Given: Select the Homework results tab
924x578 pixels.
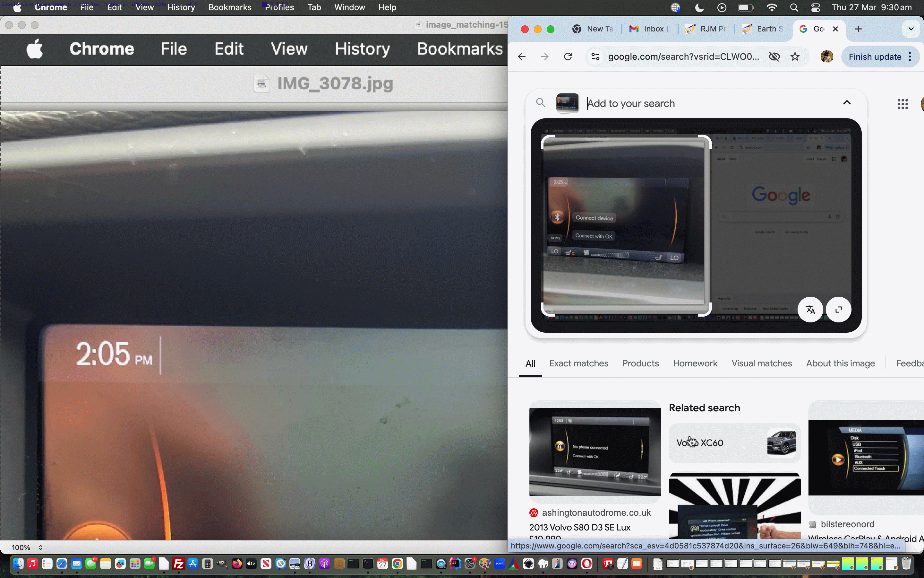Looking at the screenshot, I should click(x=695, y=363).
